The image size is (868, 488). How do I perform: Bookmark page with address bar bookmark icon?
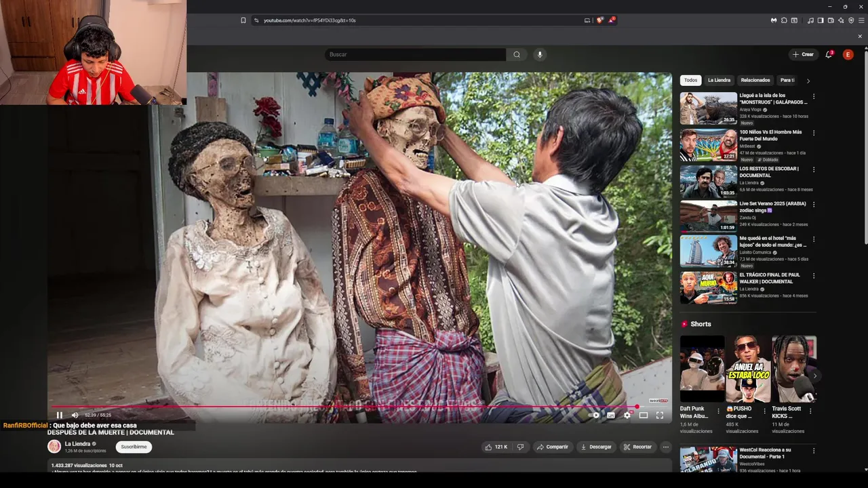click(x=243, y=20)
